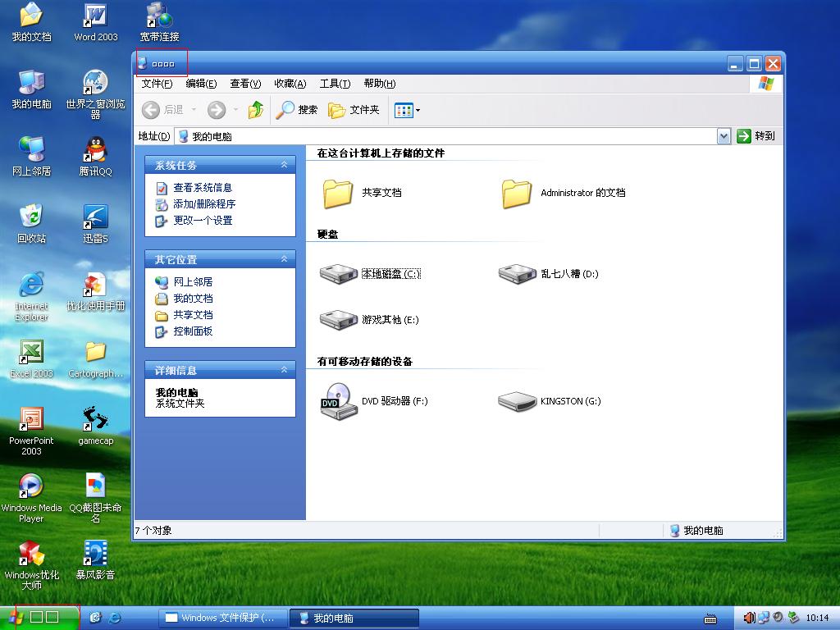The image size is (840, 630).
Task: Select the 本地磁盘 (C:) drive
Action: (370, 274)
